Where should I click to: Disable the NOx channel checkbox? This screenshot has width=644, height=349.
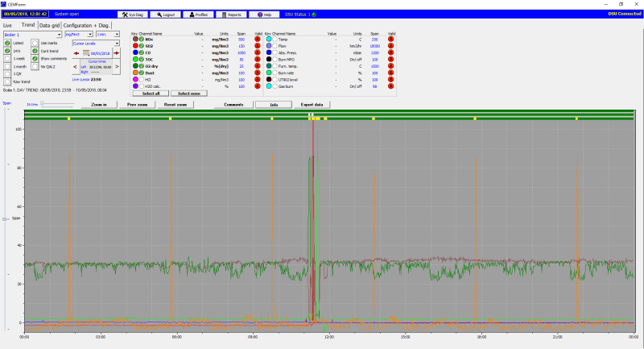point(141,39)
